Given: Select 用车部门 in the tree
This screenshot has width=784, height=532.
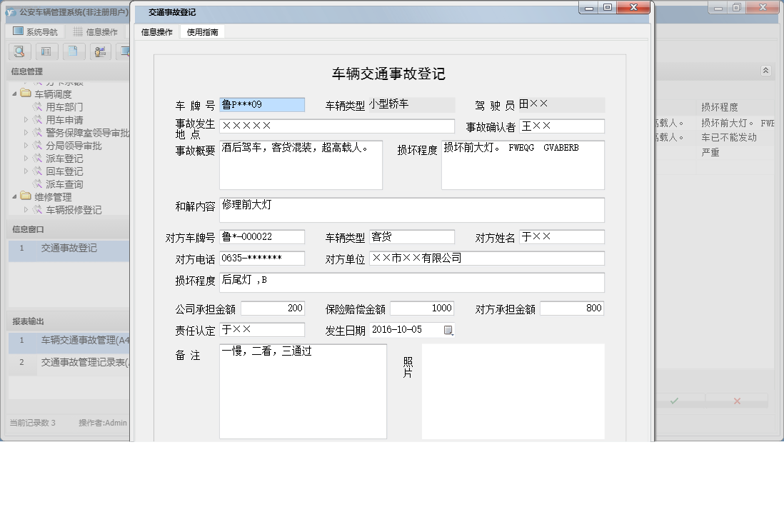Looking at the screenshot, I should (64, 107).
